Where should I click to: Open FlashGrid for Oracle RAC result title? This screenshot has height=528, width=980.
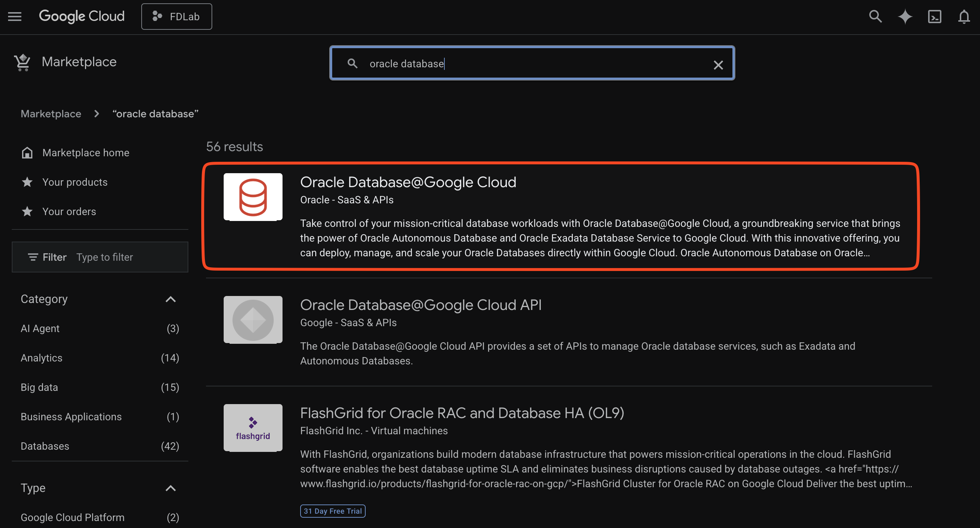pos(462,413)
